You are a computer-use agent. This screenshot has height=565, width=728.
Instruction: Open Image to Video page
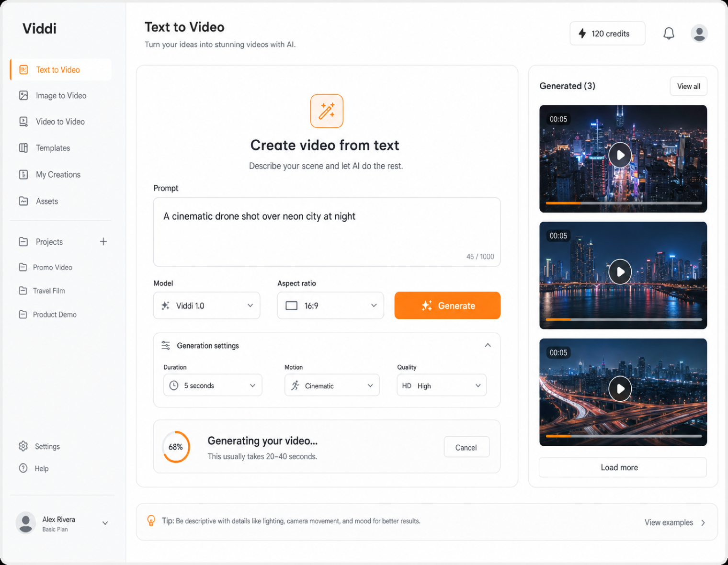(61, 95)
